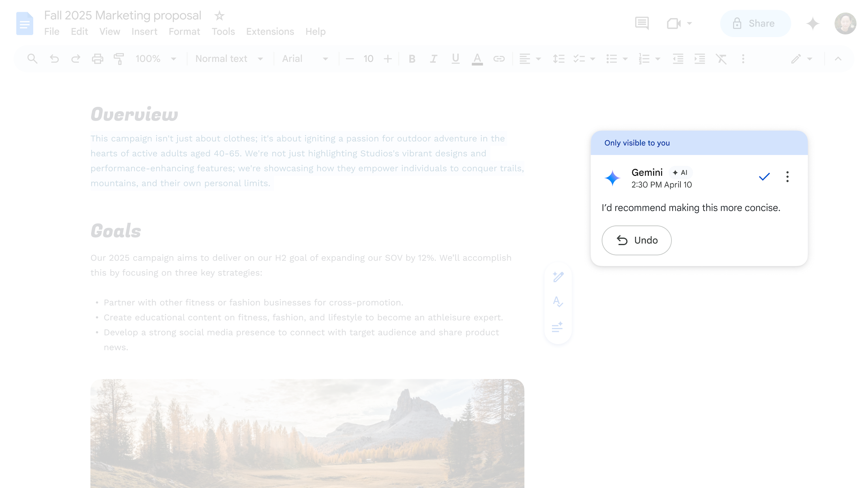
Task: Redo the last action in toolbar
Action: [76, 59]
